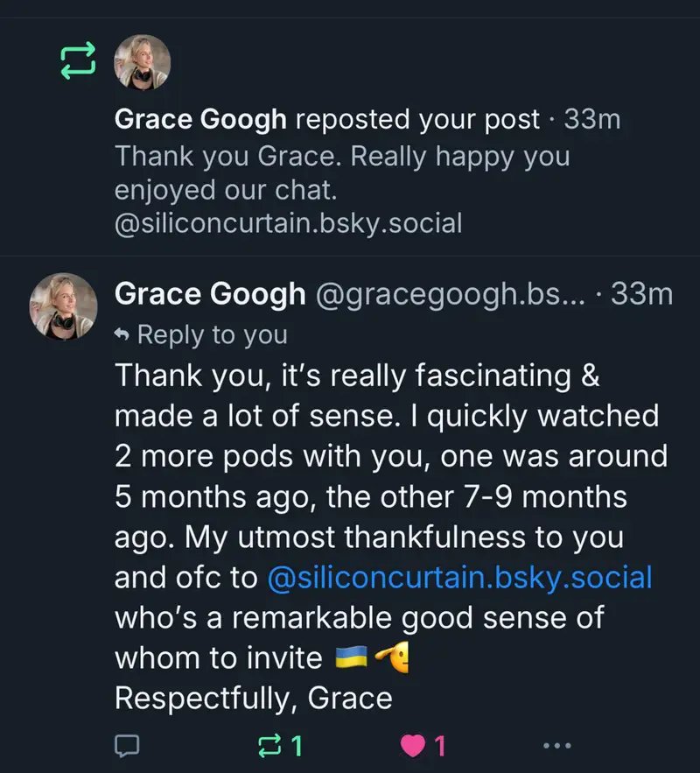This screenshot has width=700, height=773.
Task: Click the pink like count "1"
Action: point(439,746)
